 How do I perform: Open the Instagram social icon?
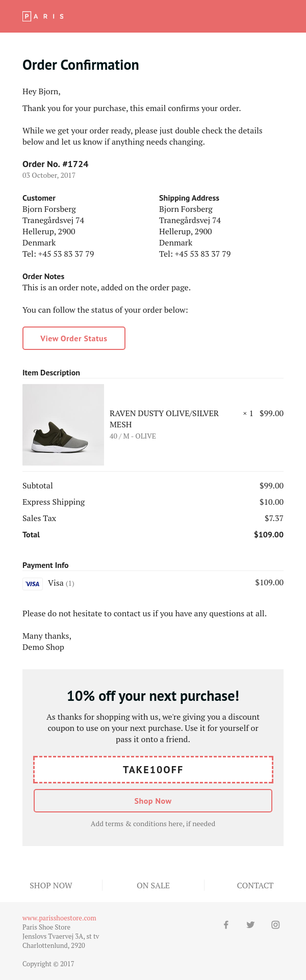tap(275, 924)
